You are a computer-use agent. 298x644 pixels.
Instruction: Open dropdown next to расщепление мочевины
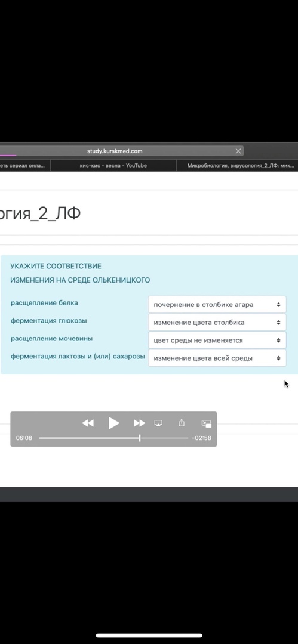tap(217, 340)
